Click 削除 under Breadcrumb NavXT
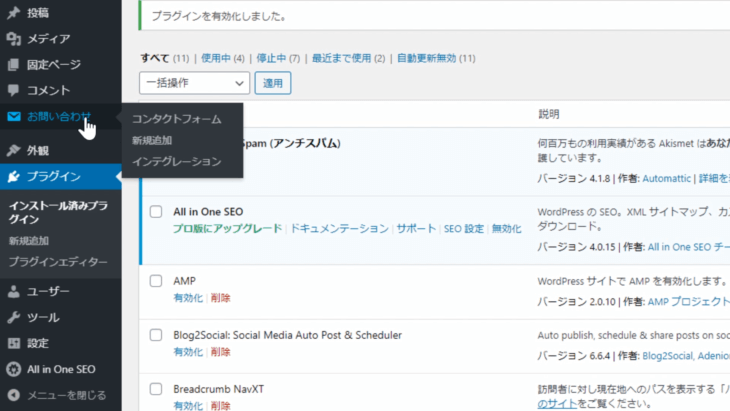This screenshot has height=411, width=730. (x=221, y=405)
